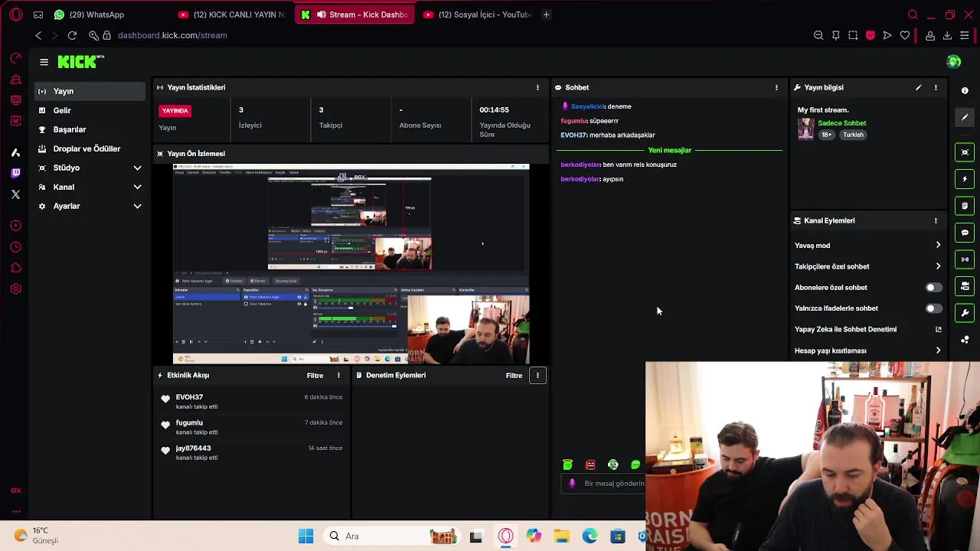Select Yayın in the sidebar
This screenshot has height=551, width=980.
pyautogui.click(x=90, y=91)
